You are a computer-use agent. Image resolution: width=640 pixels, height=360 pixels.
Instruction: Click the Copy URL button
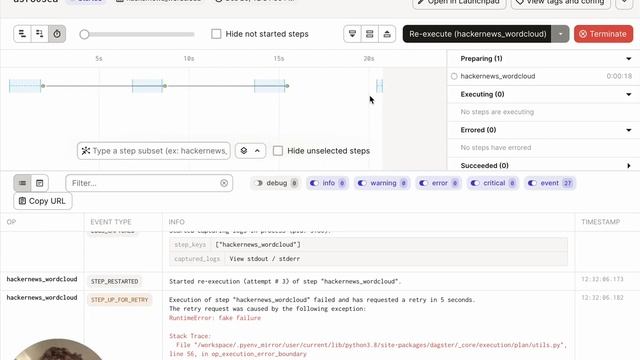[x=42, y=201]
